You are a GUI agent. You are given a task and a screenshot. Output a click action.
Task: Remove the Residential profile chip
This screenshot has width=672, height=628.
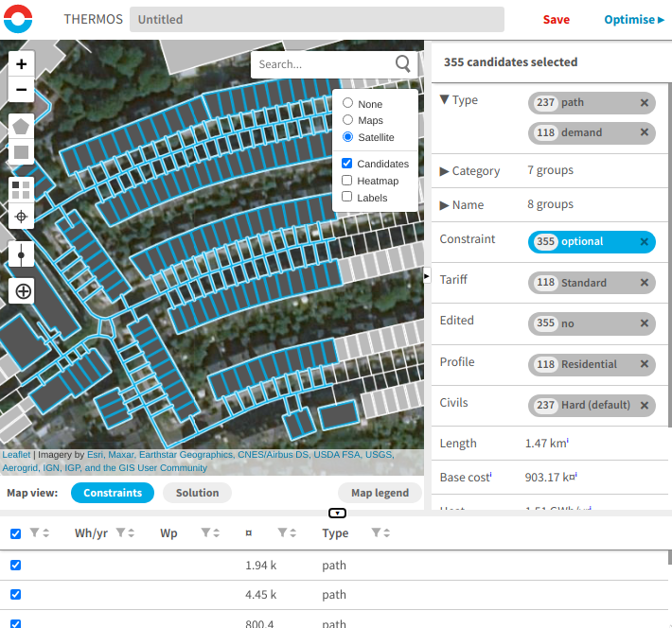click(x=645, y=364)
